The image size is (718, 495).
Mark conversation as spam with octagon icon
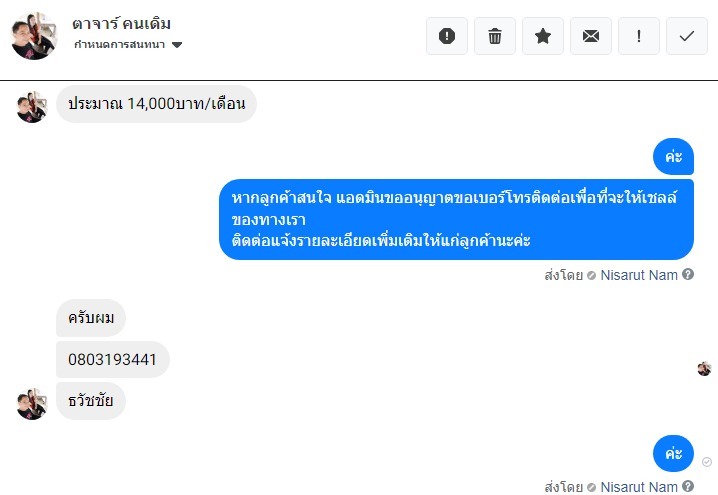(446, 36)
